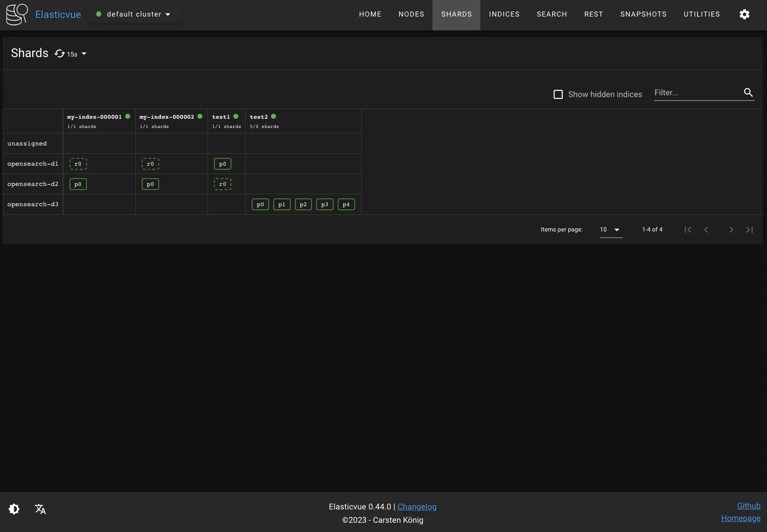
Task: Click the test1 column header name
Action: 221,117
